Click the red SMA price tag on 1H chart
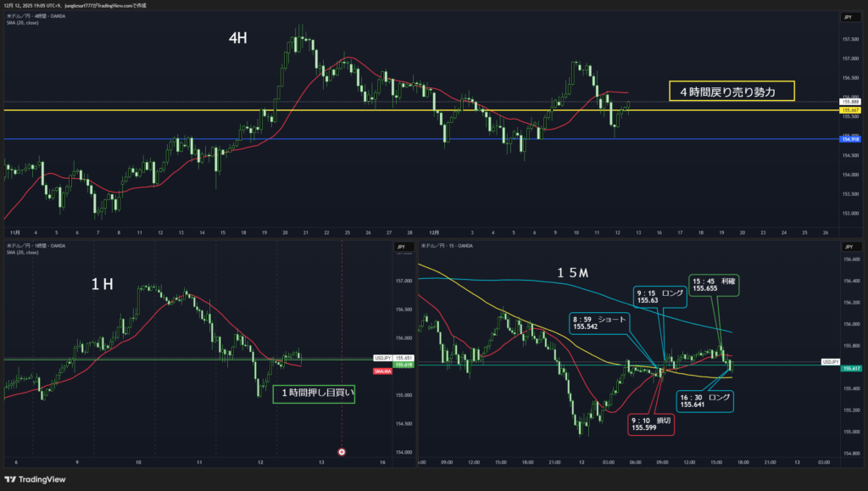Viewport: 868px width, 491px height. point(381,371)
